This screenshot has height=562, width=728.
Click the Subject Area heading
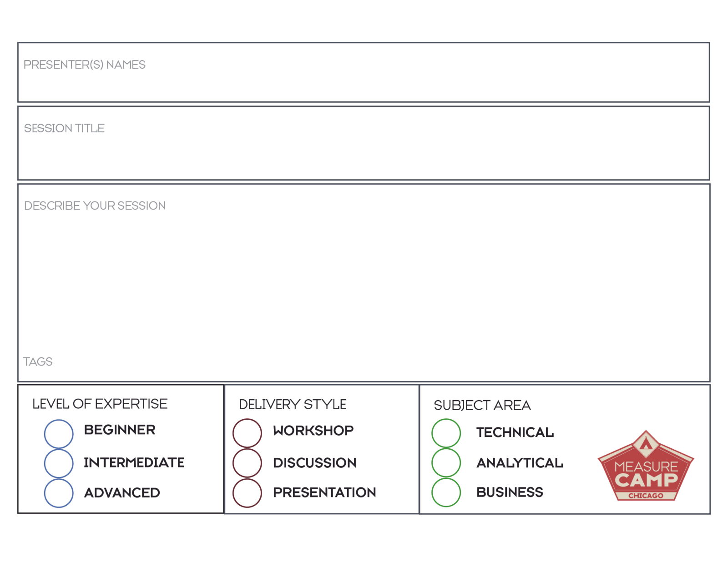point(482,405)
